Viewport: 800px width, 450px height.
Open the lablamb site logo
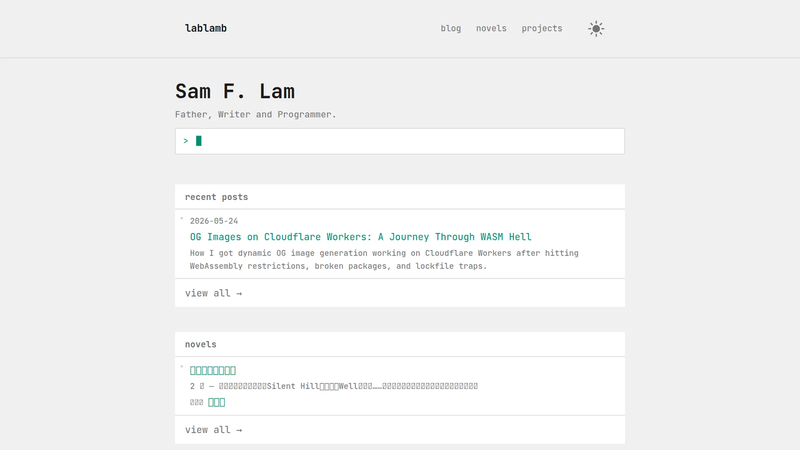206,29
